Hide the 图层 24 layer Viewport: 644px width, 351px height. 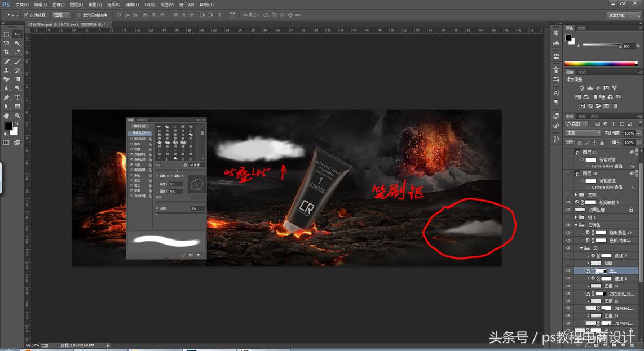568,286
